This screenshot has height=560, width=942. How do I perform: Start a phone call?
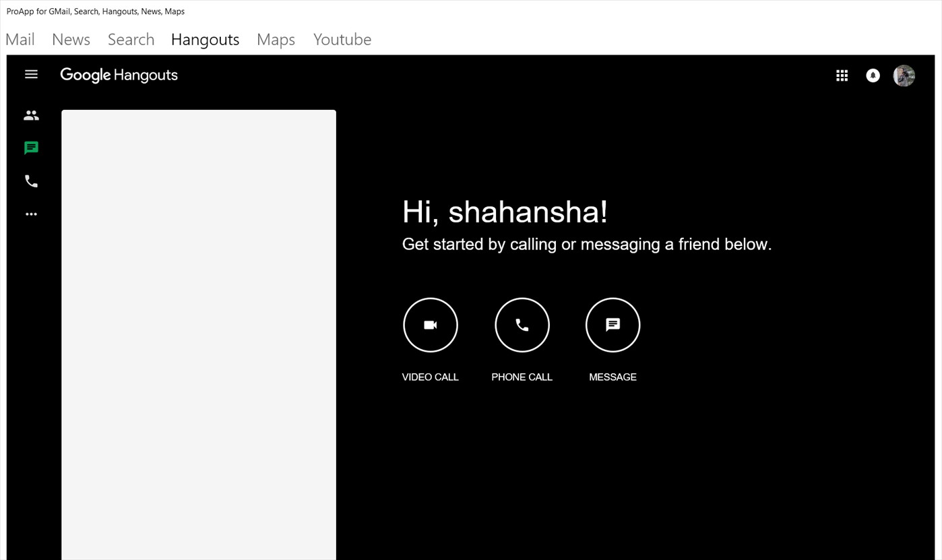pos(522,325)
